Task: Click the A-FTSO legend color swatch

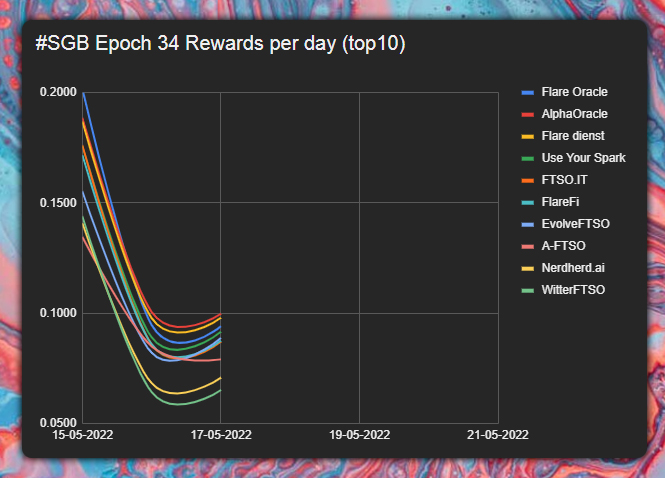Action: [528, 246]
